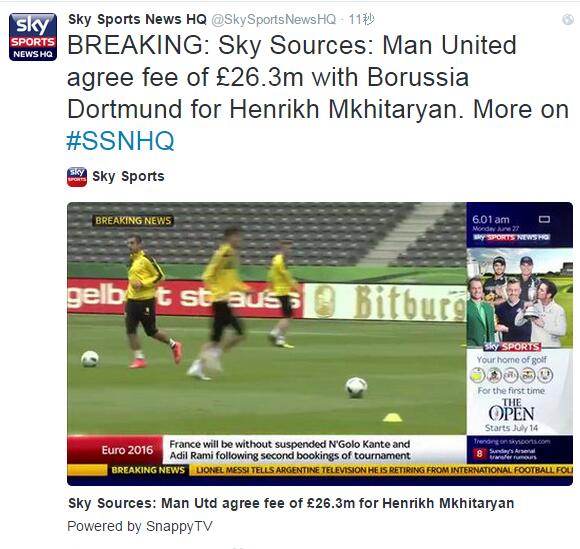The image size is (580, 549).
Task: Click the Sky Sports News HQ clock logo
Action: click(x=512, y=237)
